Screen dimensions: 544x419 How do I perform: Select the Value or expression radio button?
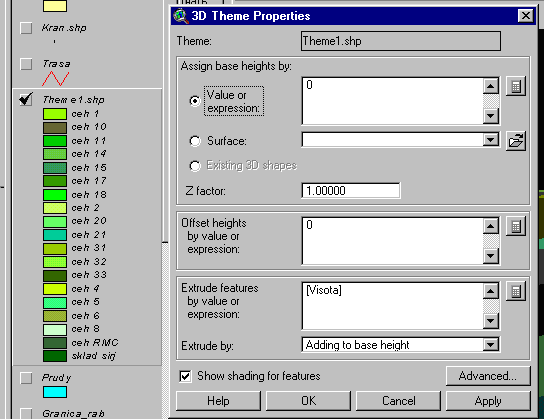tap(195, 101)
